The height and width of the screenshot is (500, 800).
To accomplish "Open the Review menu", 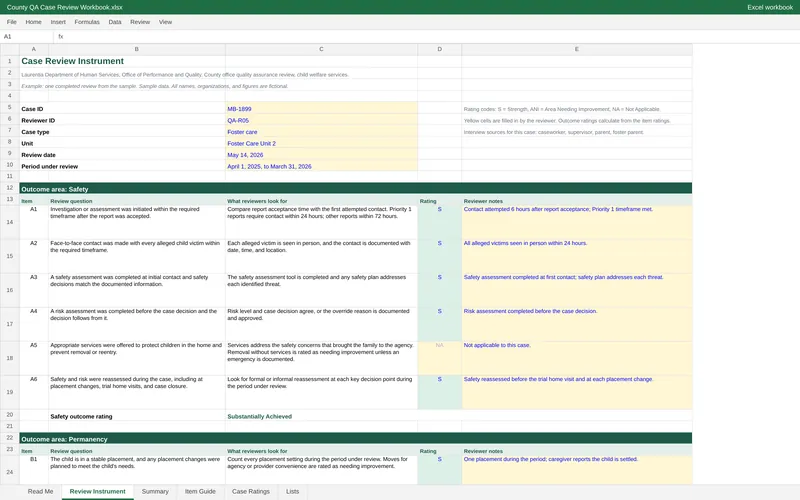I will (x=140, y=22).
